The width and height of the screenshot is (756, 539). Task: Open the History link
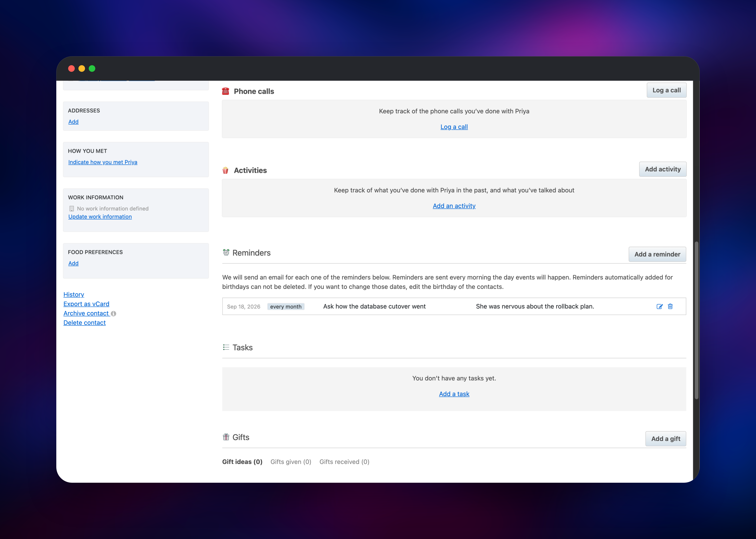74,295
